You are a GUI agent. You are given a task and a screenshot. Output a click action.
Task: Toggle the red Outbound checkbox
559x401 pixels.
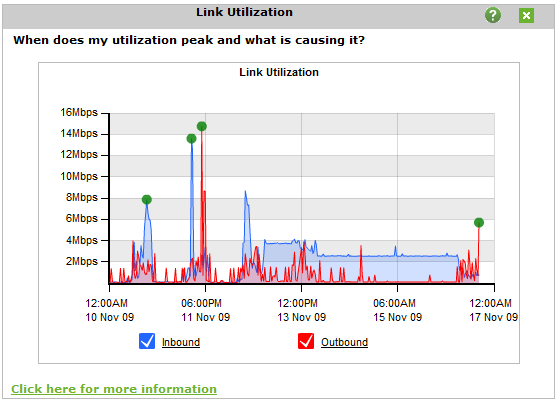coord(306,341)
